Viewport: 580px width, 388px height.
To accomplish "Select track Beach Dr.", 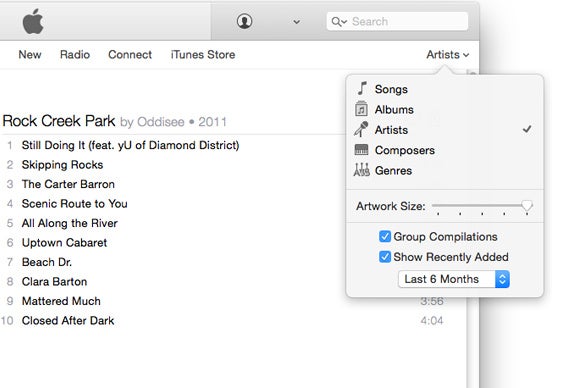I will (47, 262).
